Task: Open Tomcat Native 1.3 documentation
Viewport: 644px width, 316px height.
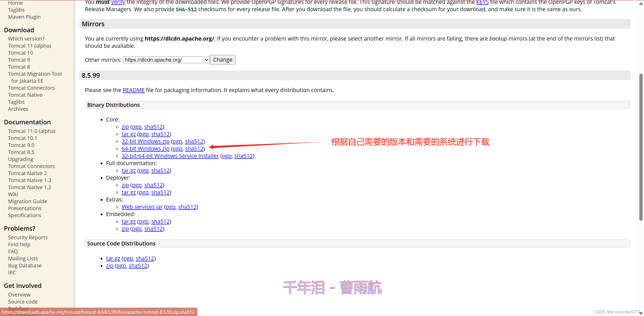Action: click(29, 180)
